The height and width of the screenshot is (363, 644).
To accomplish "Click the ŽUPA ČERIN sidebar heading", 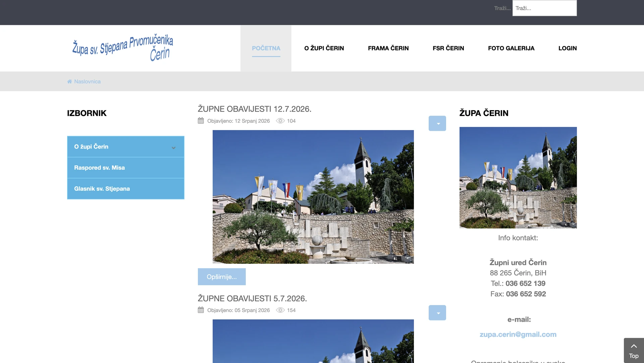I will coord(484,113).
